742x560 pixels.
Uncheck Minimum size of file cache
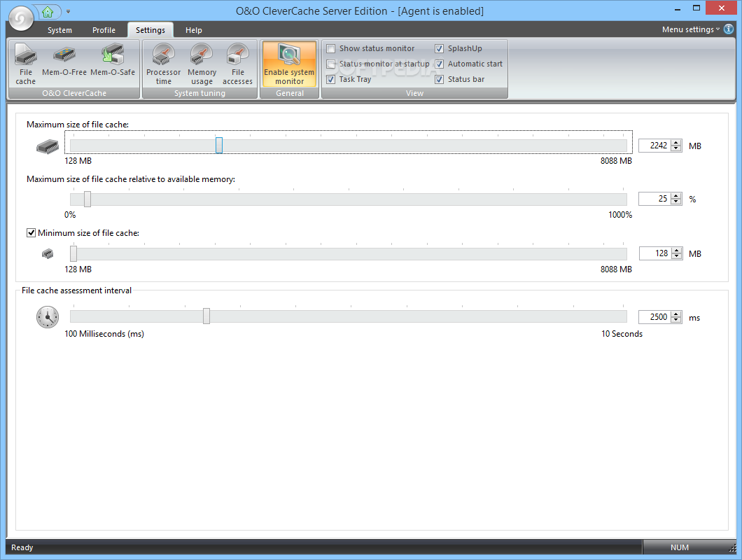click(31, 233)
